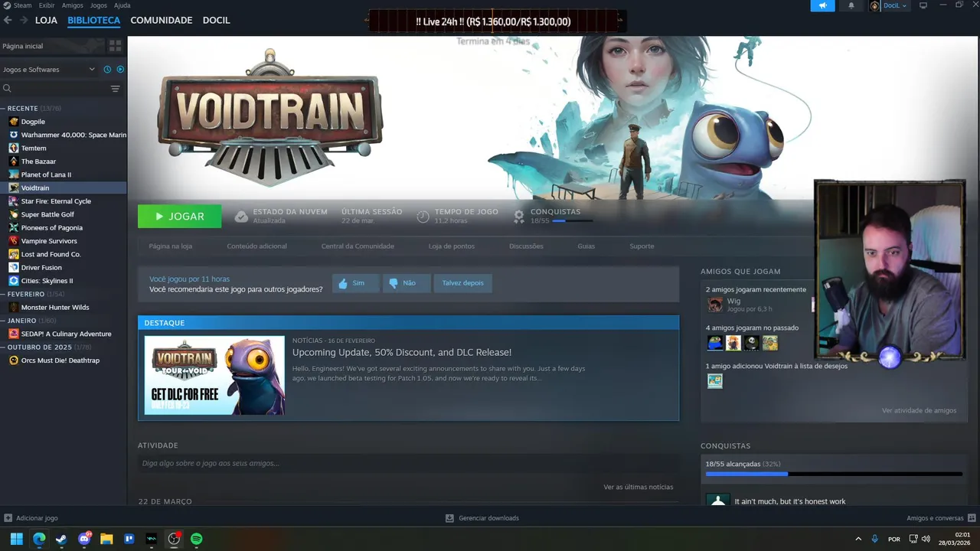Viewport: 980px width, 551px height.
Task: Open the Voidtrain DLC news thumbnail
Action: [214, 375]
